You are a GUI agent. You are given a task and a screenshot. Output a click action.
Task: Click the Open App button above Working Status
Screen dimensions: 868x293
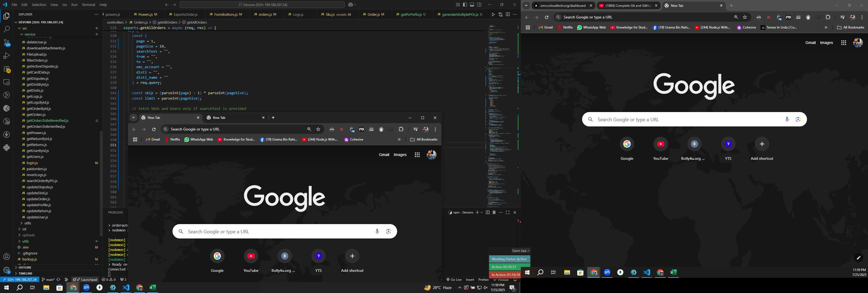click(x=521, y=250)
